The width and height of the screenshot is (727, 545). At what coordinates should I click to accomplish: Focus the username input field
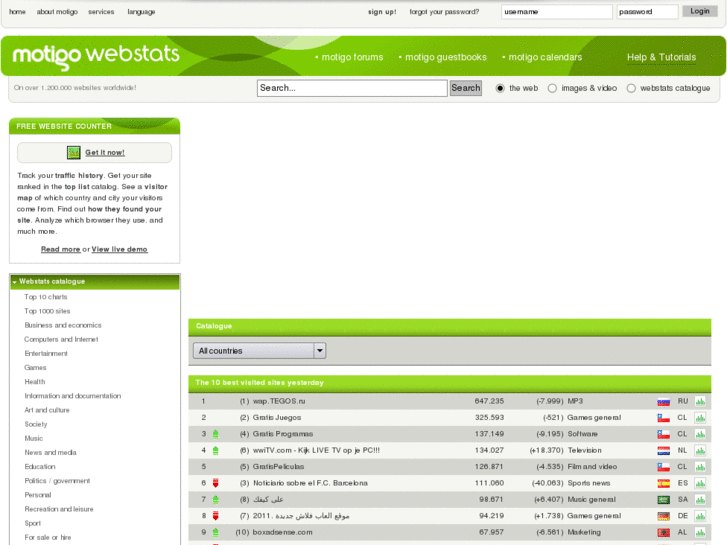click(556, 12)
